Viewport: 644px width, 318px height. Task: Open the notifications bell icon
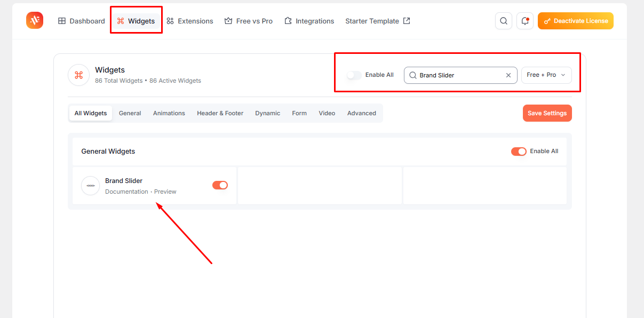(x=525, y=21)
